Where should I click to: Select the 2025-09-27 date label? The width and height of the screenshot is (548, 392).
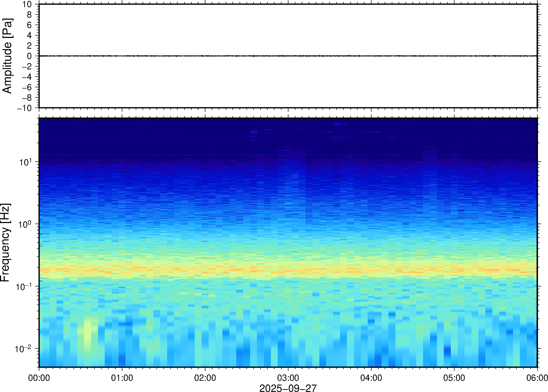(288, 388)
